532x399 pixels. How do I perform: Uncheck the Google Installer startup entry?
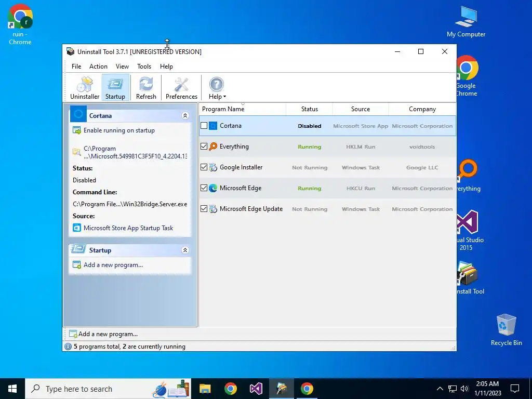tap(204, 167)
